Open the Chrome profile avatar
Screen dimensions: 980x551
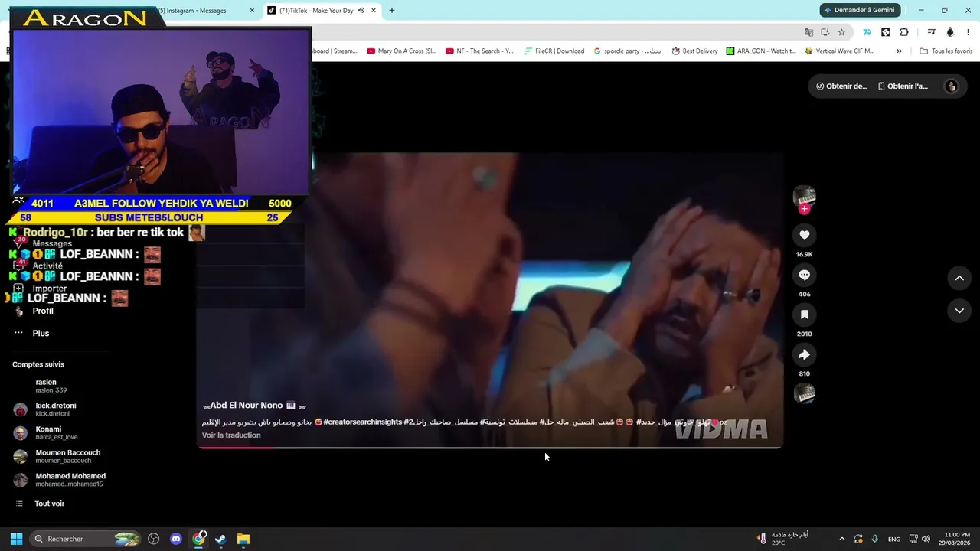coord(950,32)
